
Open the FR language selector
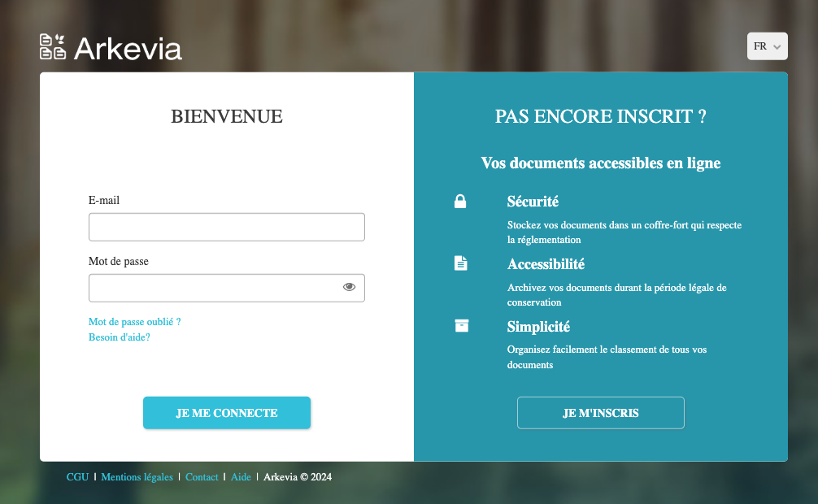click(767, 46)
